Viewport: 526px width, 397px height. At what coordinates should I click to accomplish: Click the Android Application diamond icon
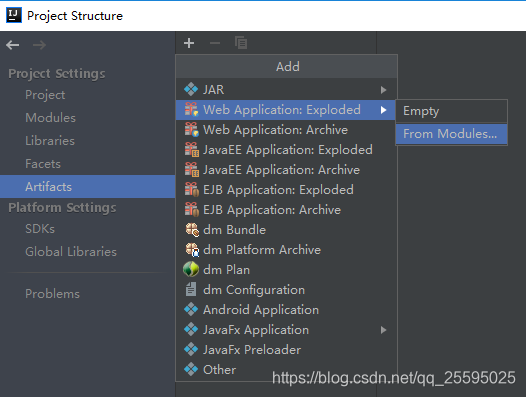[x=191, y=309]
